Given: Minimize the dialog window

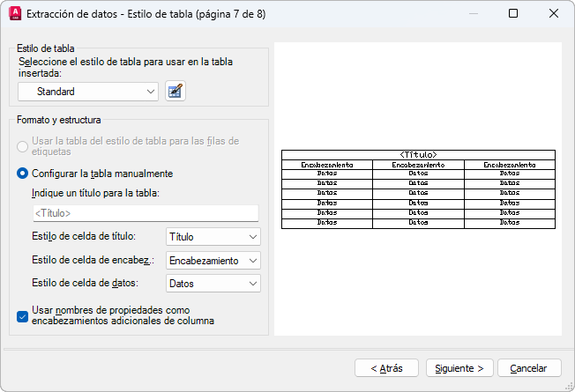Looking at the screenshot, I should click(473, 14).
